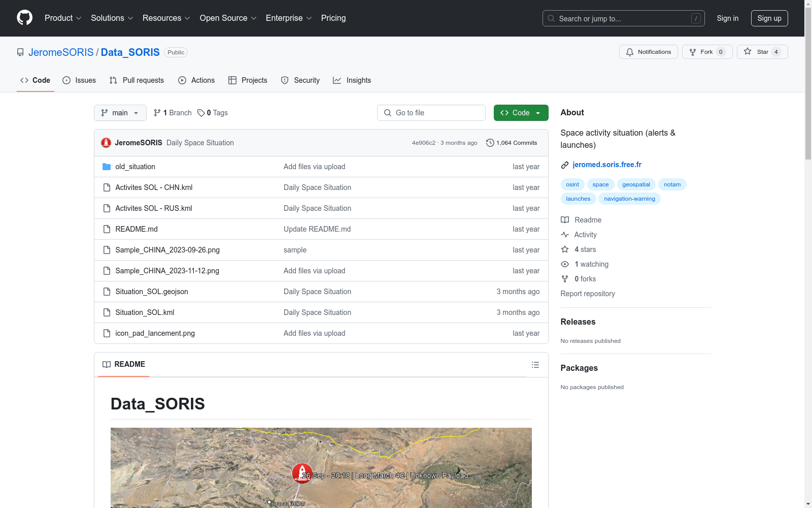Click the JeromeSORIS commit author avatar
Screen dimensions: 812x508
pyautogui.click(x=106, y=143)
